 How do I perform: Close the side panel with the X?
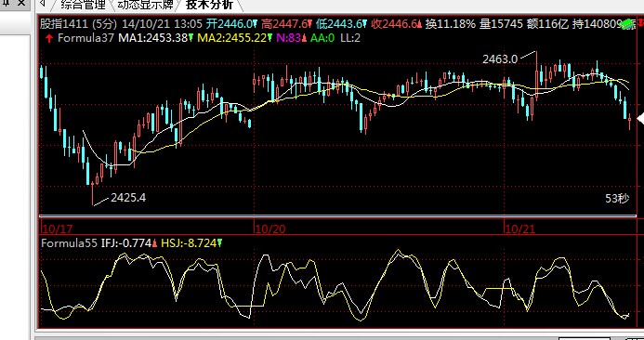click(21, 4)
